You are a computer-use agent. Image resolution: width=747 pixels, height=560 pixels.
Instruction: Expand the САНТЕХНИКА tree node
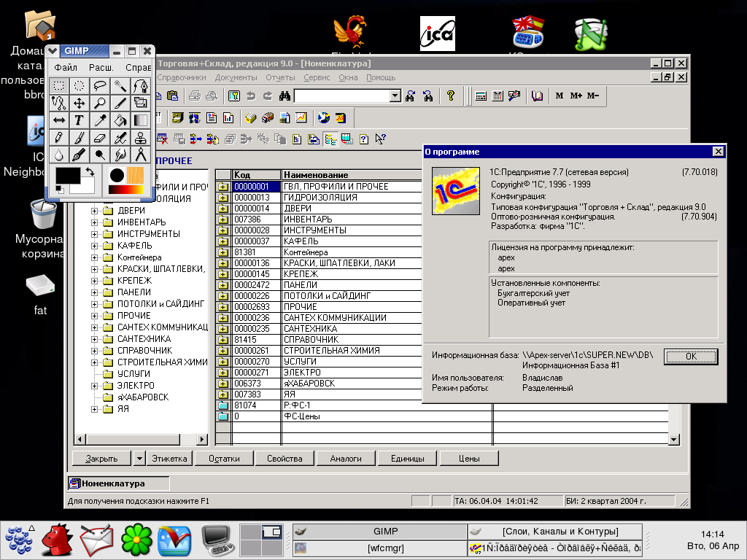pos(94,339)
